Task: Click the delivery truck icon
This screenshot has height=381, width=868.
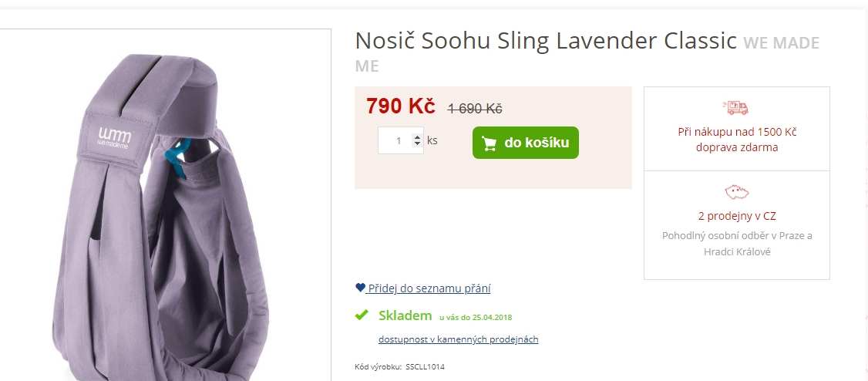Action: [735, 107]
